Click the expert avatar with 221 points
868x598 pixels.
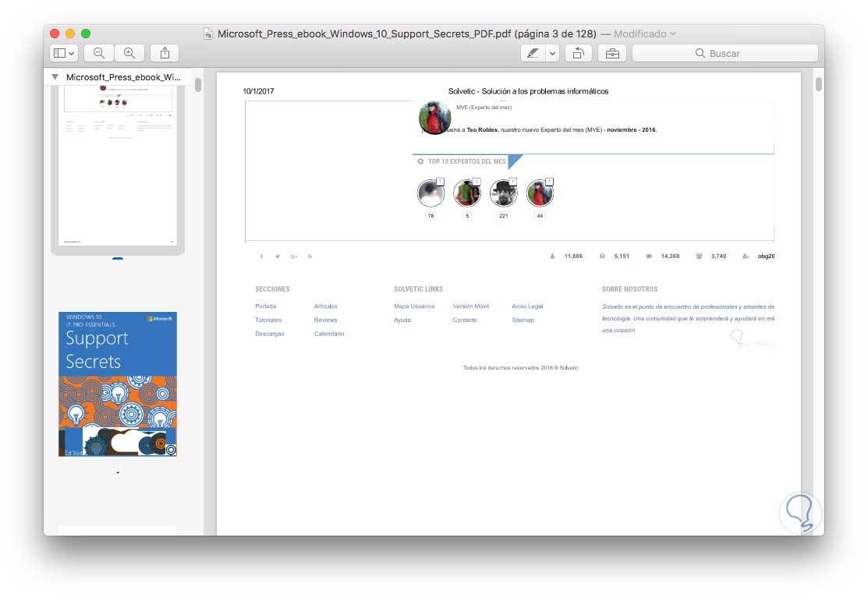tap(503, 193)
